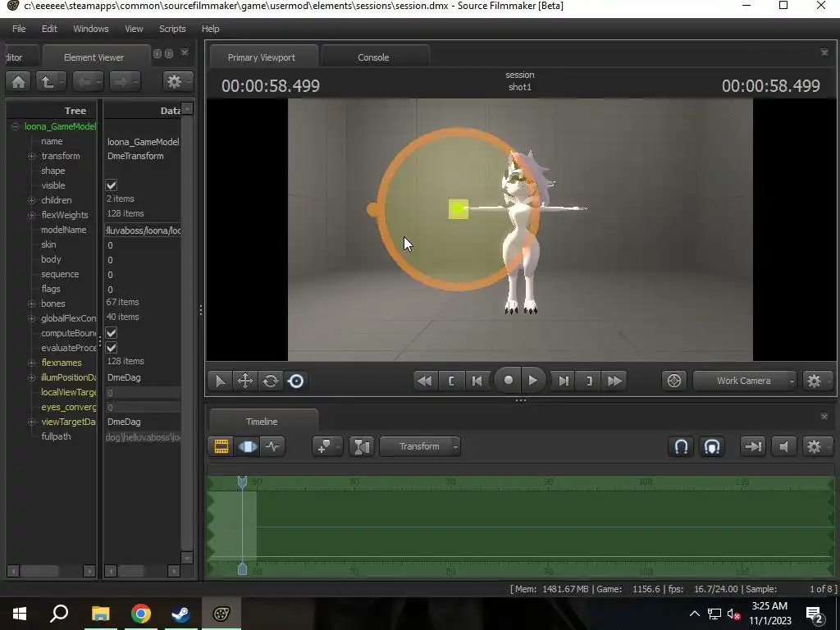Toggle the evaluateProceduralBones checkbox
This screenshot has height=630, width=840.
pyautogui.click(x=112, y=348)
